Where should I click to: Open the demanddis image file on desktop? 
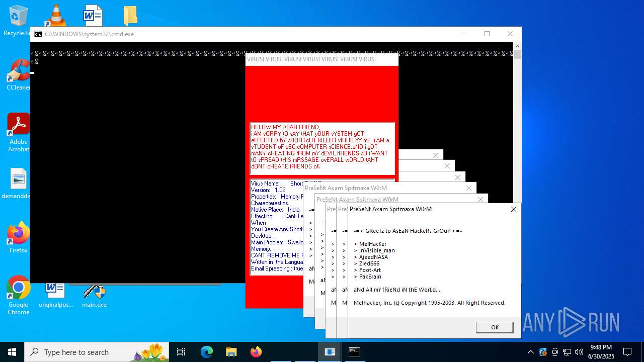[x=18, y=184]
